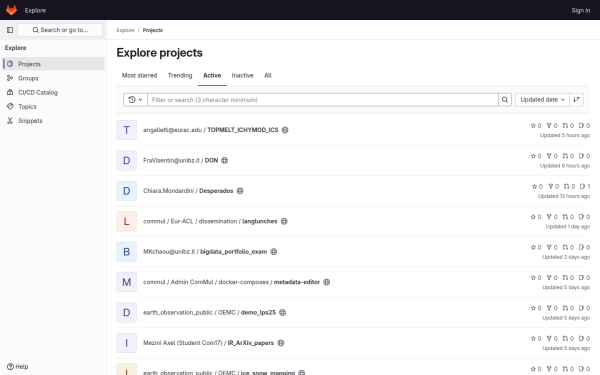Open the demo_lps25 project
Screen dimensions: 600x375
[258, 312]
